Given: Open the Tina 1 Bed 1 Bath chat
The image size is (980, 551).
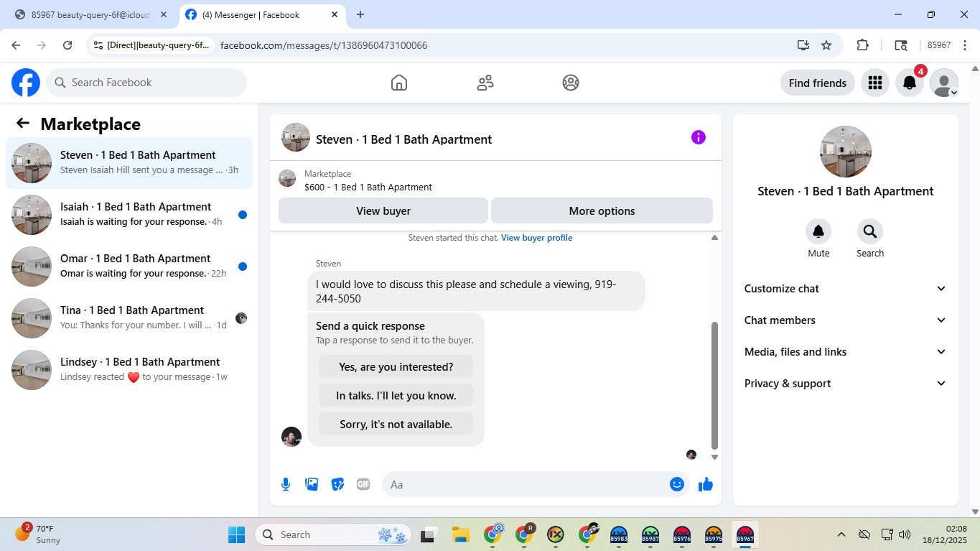Looking at the screenshot, I should click(129, 318).
